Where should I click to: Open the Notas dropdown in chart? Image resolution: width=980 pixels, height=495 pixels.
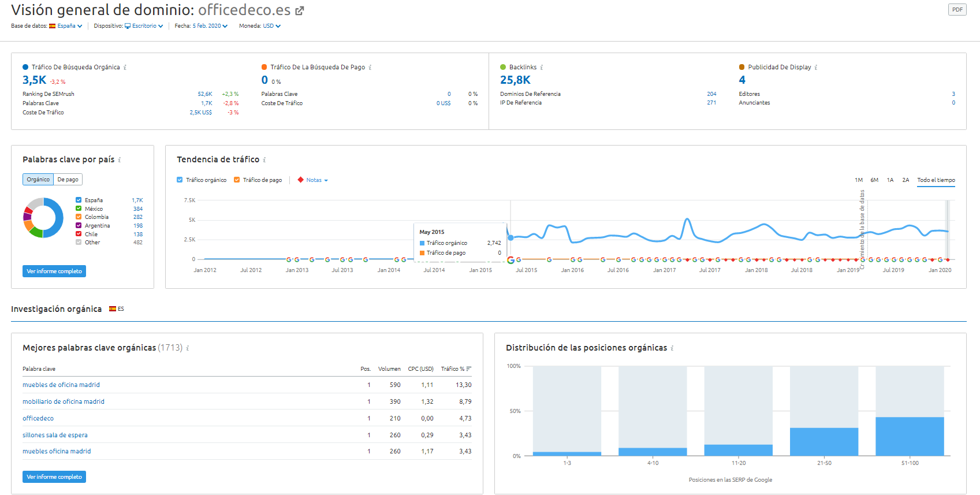point(316,180)
